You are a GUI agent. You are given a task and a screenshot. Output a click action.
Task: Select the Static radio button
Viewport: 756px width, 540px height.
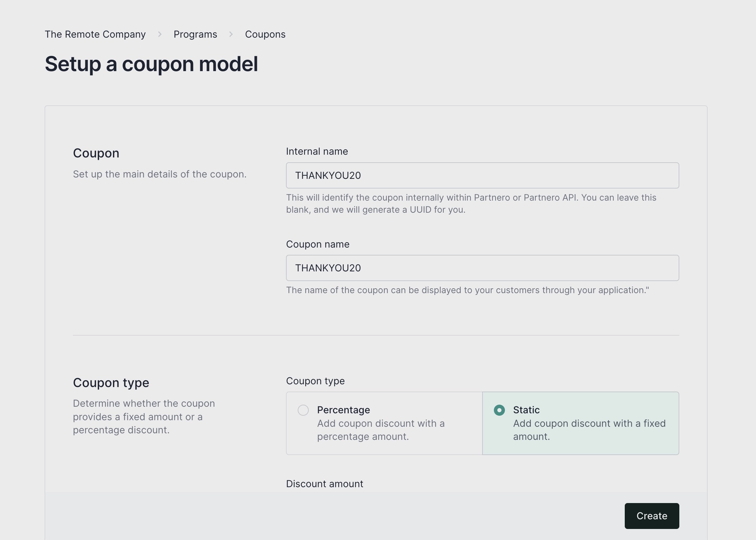click(499, 410)
